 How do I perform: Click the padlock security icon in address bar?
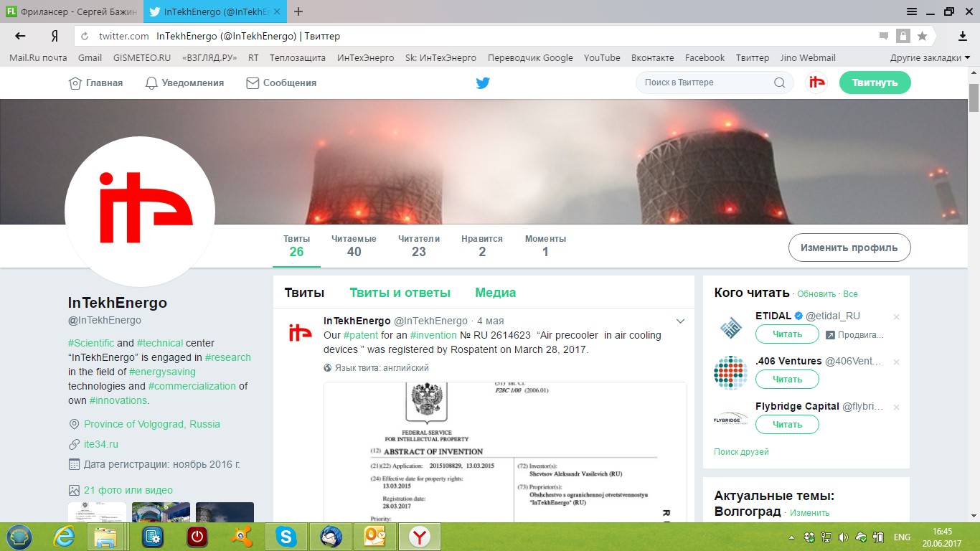(903, 36)
